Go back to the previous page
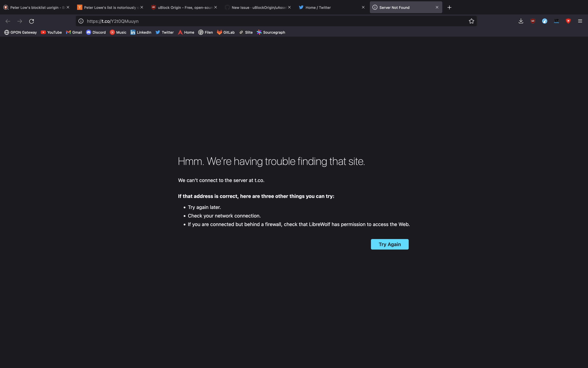The height and width of the screenshot is (368, 588). point(8,21)
